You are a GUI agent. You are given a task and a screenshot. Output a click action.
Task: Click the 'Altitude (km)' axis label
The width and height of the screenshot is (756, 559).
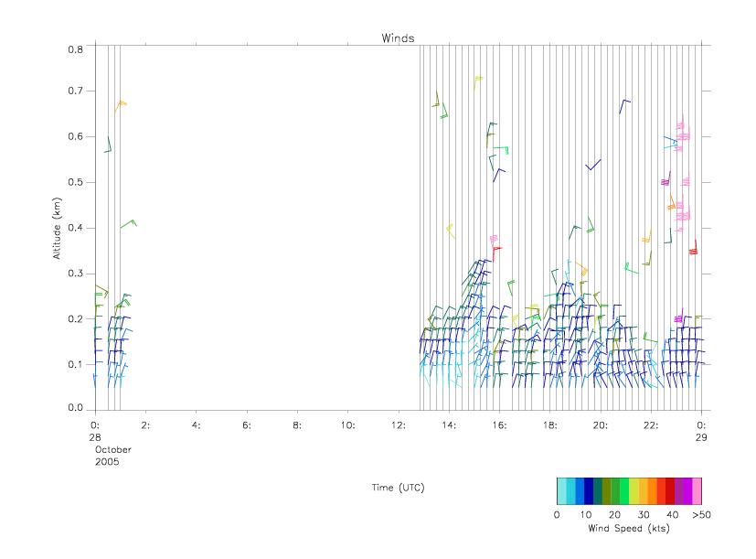tap(57, 229)
